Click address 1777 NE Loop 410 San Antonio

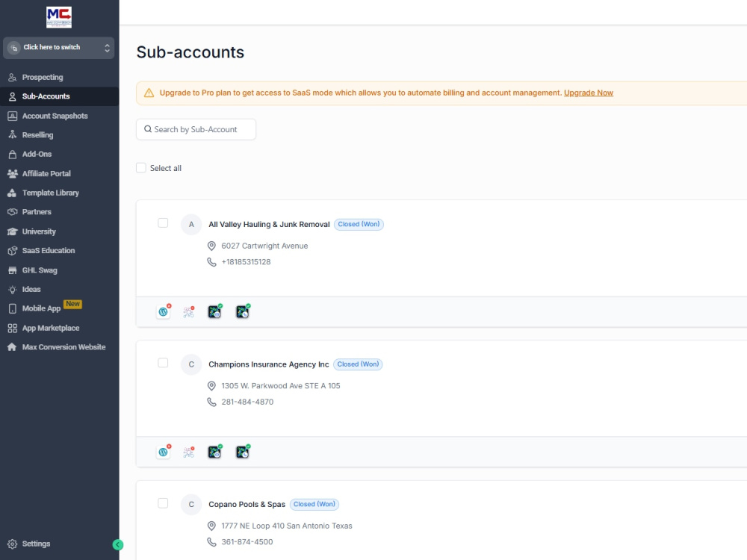tap(287, 526)
